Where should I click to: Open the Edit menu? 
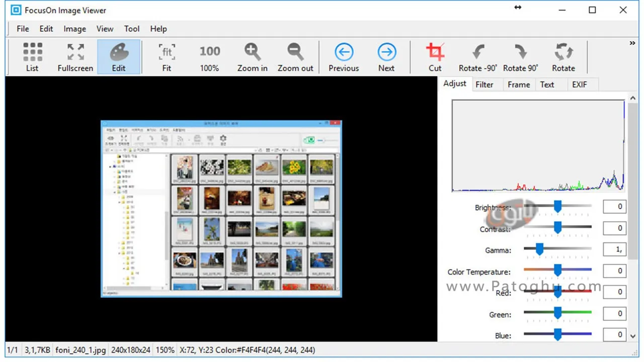pos(46,29)
